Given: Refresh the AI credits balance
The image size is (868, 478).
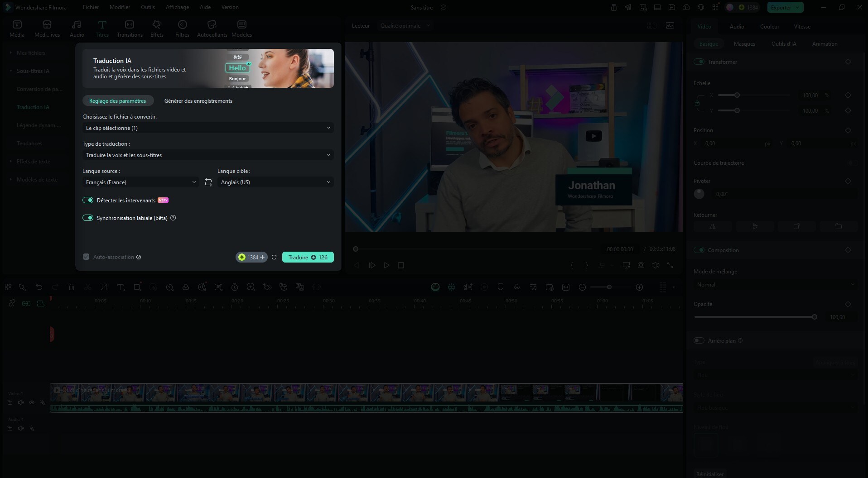Looking at the screenshot, I should [274, 257].
